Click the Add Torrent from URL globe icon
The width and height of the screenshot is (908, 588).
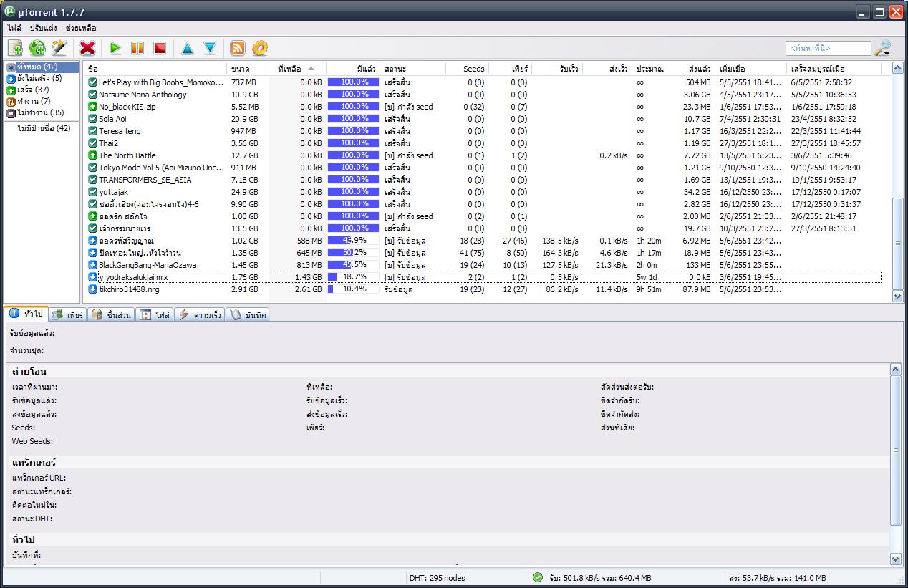(x=37, y=48)
